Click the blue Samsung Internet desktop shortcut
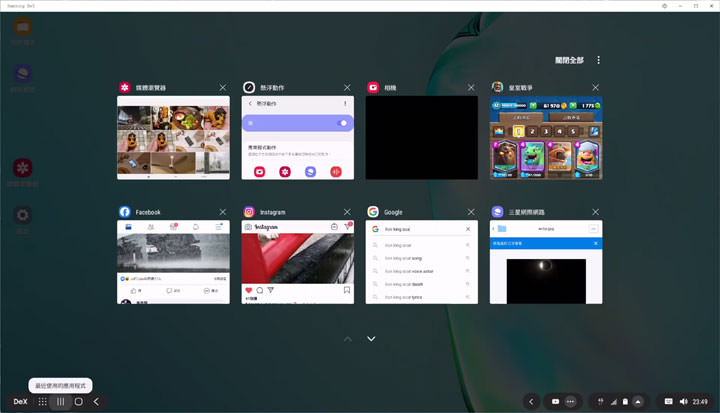The image size is (720, 413). 22,74
